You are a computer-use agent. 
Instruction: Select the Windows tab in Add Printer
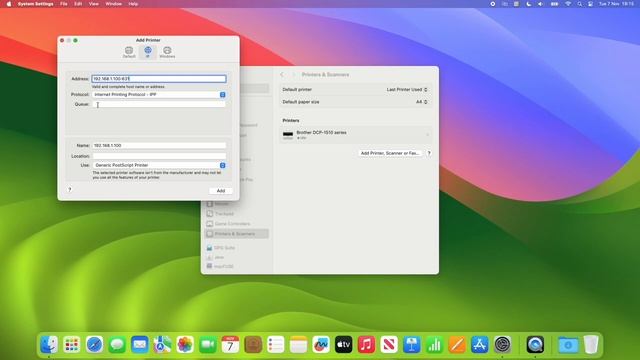click(167, 52)
